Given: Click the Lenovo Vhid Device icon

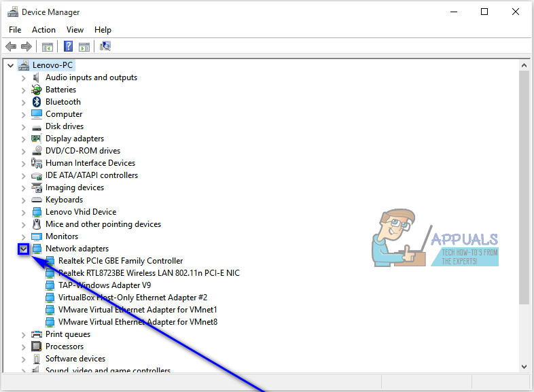Looking at the screenshot, I should pyautogui.click(x=37, y=212).
